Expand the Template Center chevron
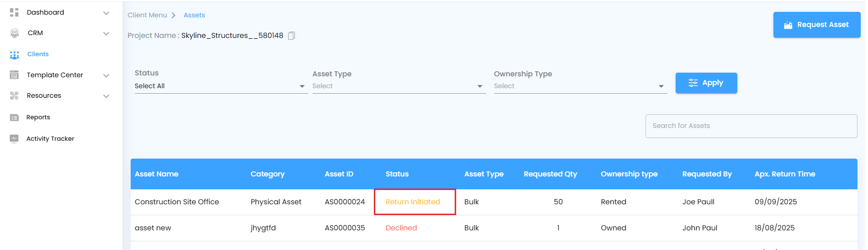 click(106, 75)
